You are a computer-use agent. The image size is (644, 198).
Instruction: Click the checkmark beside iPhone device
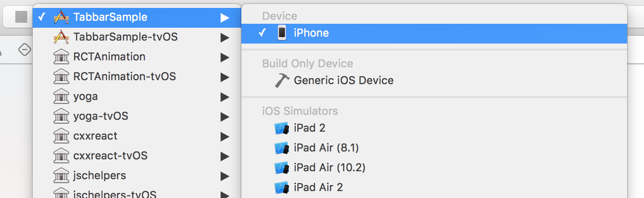tap(263, 33)
